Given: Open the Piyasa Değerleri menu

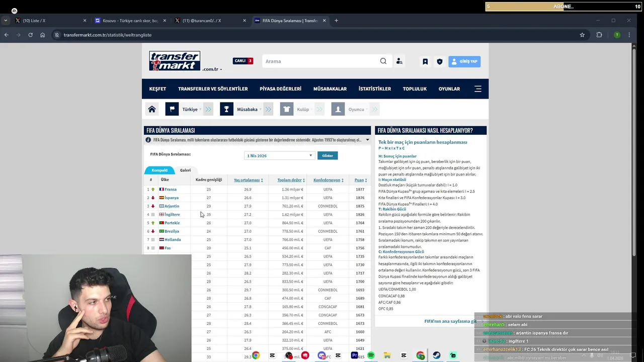Looking at the screenshot, I should 280,88.
